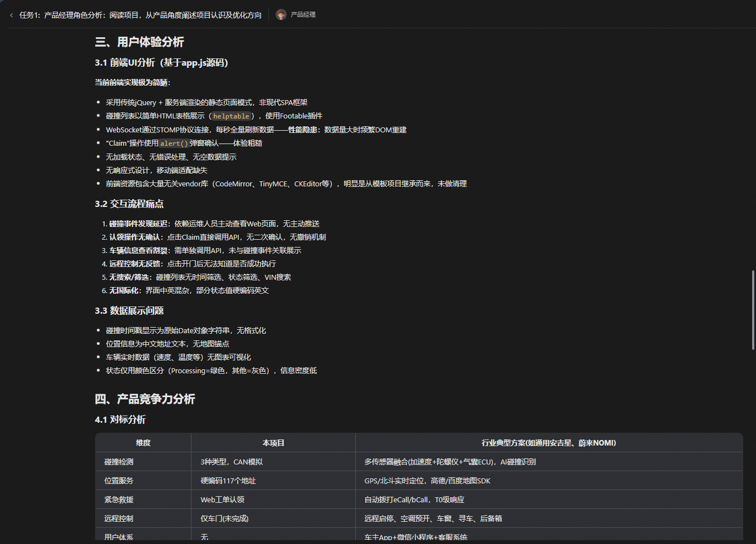Image resolution: width=756 pixels, height=544 pixels.
Task: Select subheading 3.2 交互流程痛点
Action: 129,204
